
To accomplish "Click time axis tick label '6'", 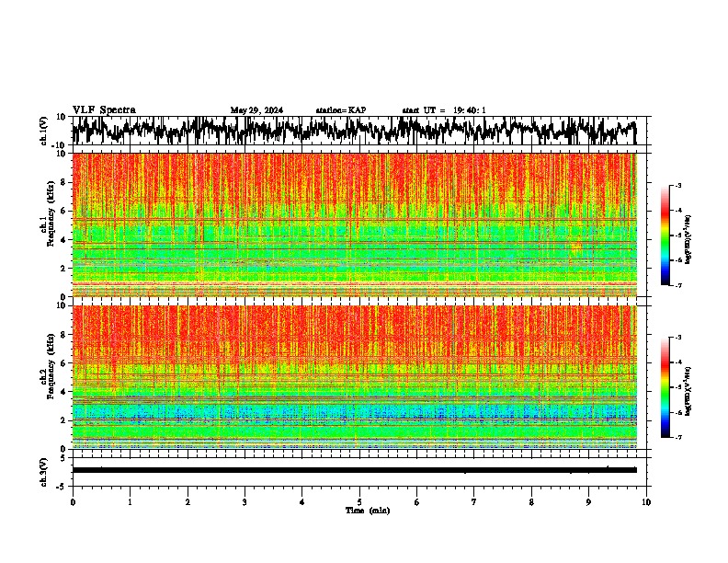I will click(417, 502).
